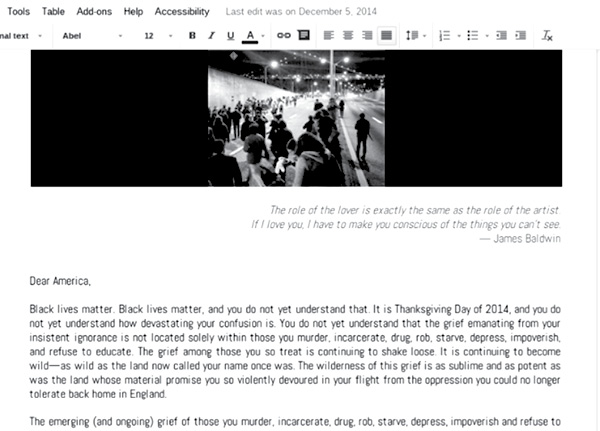Open the Accessibility menu

point(182,11)
